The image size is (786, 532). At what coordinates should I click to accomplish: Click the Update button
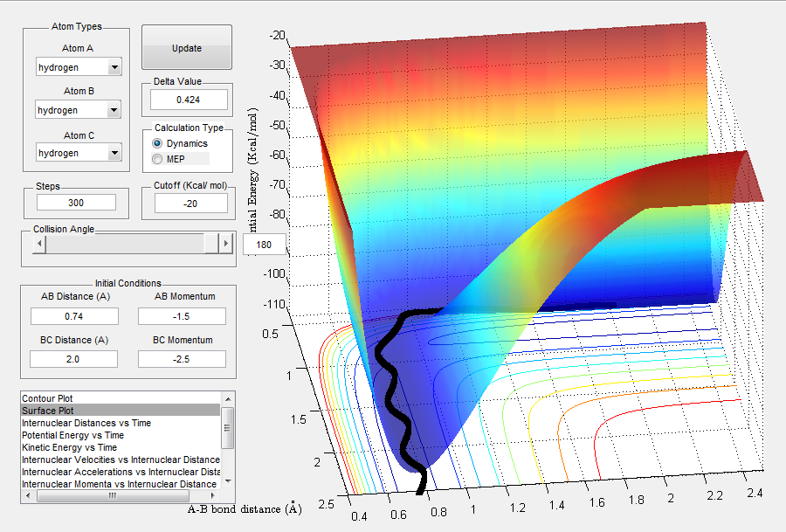tap(187, 47)
